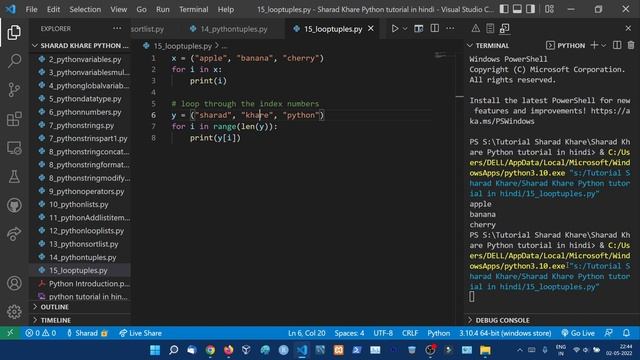640x360 pixels.
Task: Open the dropdown arrow beside the Run button
Action: coord(405,29)
